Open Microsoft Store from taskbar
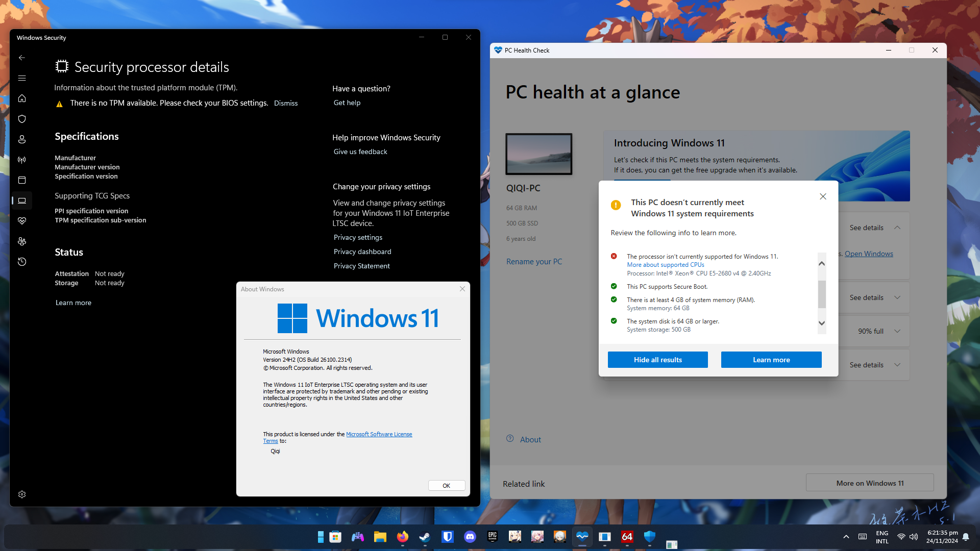The width and height of the screenshot is (980, 551). coord(335,537)
